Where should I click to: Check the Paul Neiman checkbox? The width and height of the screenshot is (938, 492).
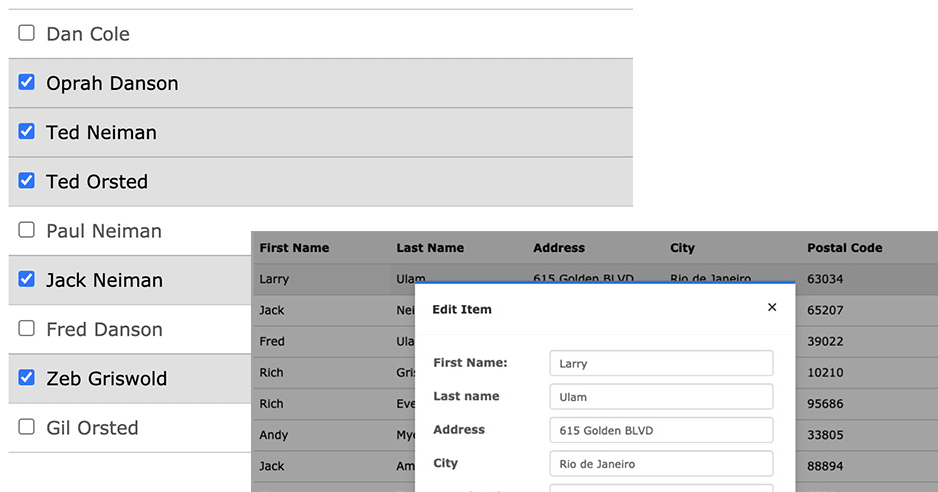tap(26, 230)
